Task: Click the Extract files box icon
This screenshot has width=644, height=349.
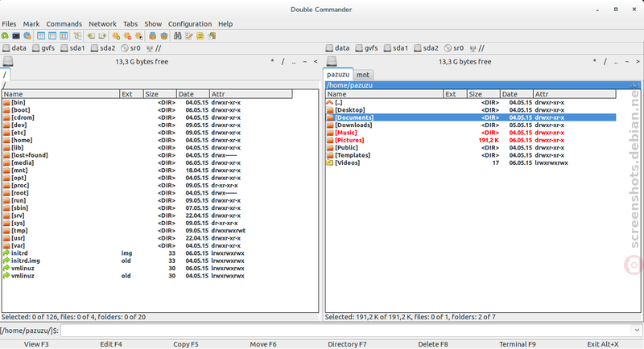Action: pyautogui.click(x=164, y=36)
